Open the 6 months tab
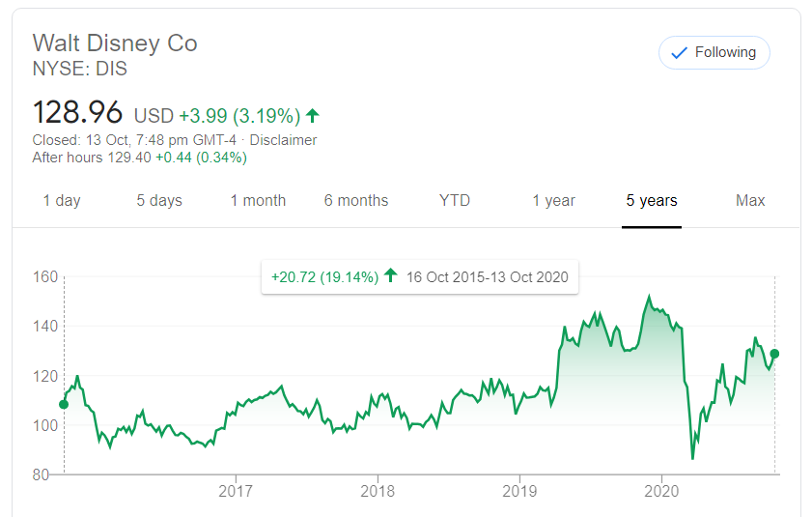Image resolution: width=812 pixels, height=517 pixels. (356, 201)
